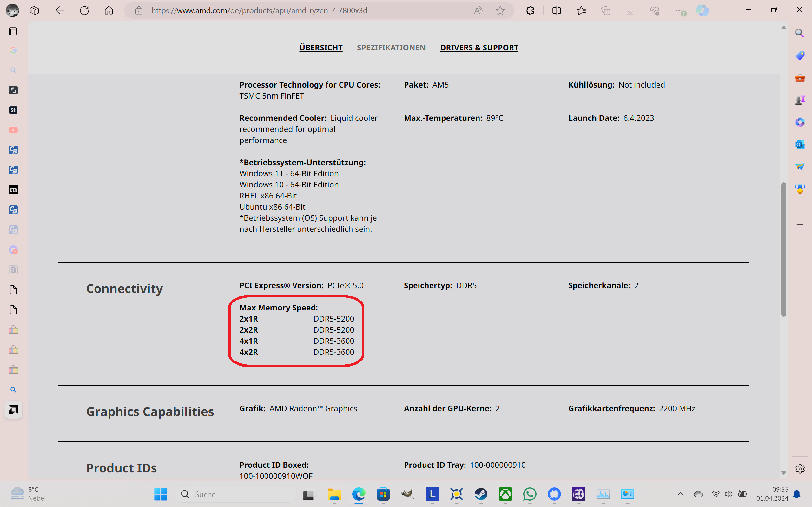Viewport: 812px width, 507px height.
Task: Open browser Collections icon
Action: (x=606, y=10)
